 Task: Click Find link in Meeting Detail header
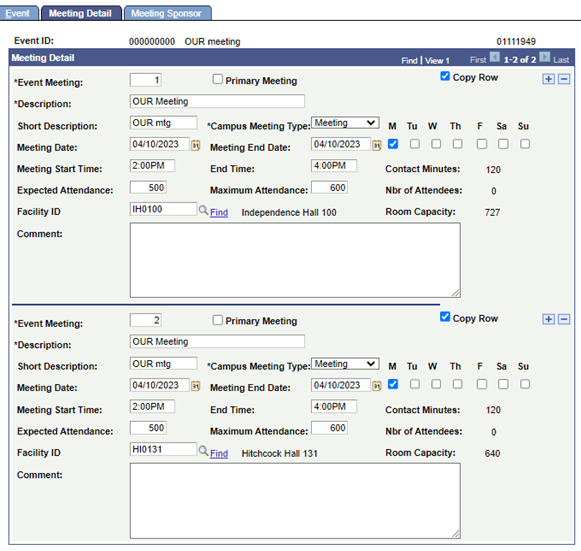point(409,60)
